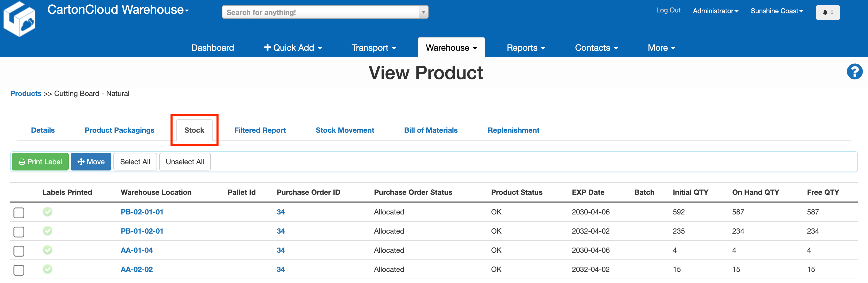868x283 pixels.
Task: Open the blue help question mark icon
Action: coord(854,71)
